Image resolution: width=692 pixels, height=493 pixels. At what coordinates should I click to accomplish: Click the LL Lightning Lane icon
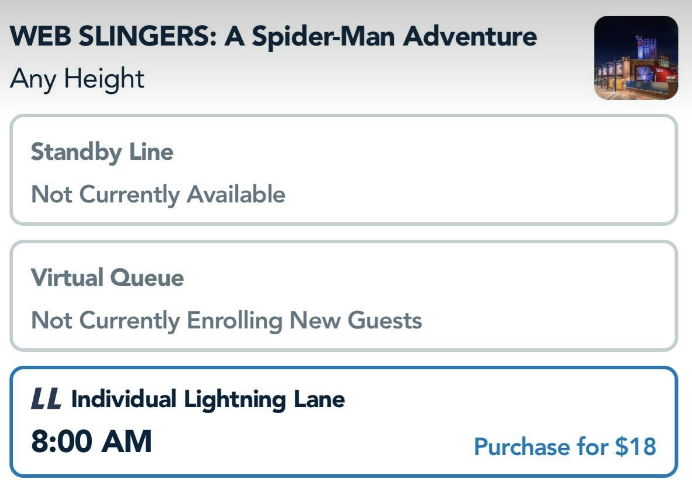point(46,400)
